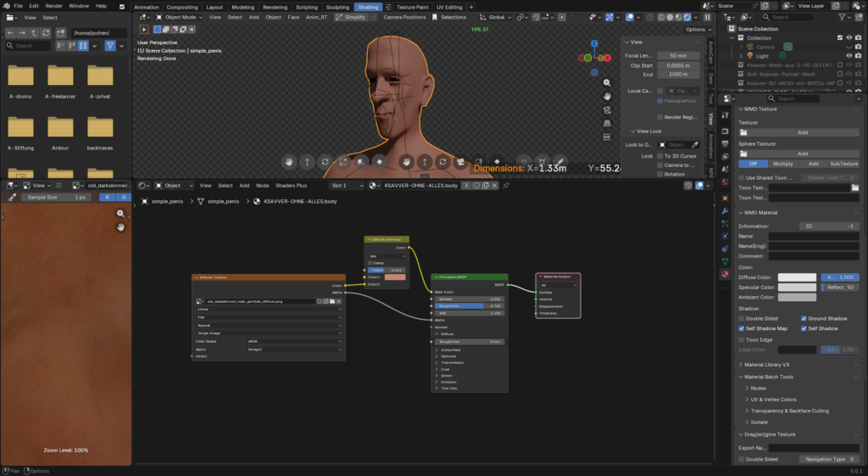Screen dimensions: 868x476
Task: Select the sample eyedropper tool in image editor
Action: coord(12,197)
